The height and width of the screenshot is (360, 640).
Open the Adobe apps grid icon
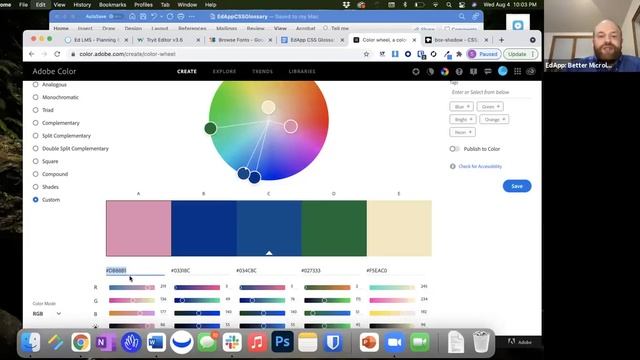click(x=518, y=71)
